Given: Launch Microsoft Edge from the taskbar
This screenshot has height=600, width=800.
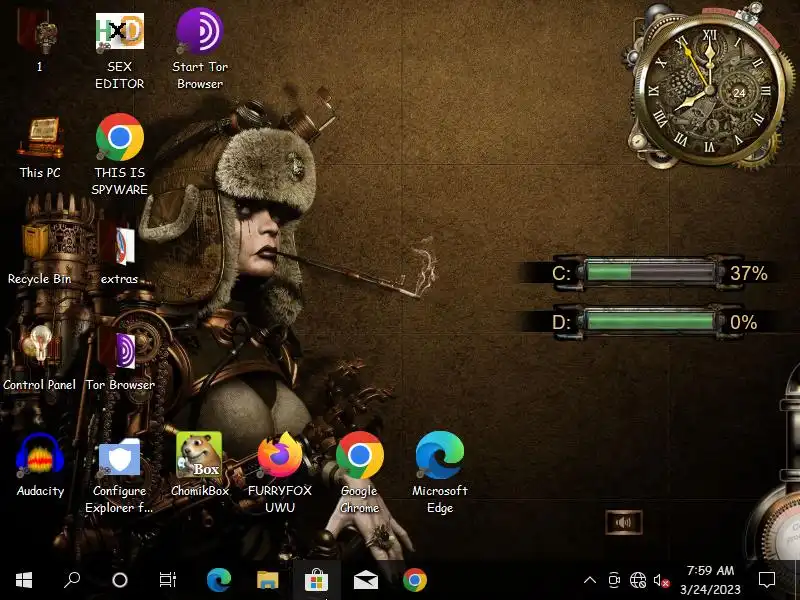Looking at the screenshot, I should point(219,580).
